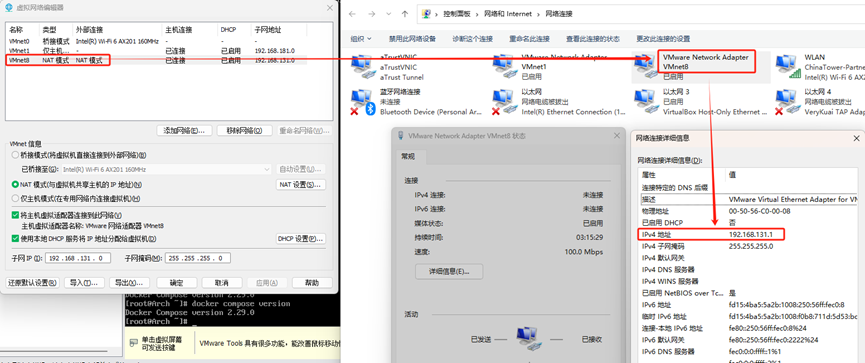This screenshot has height=363, width=865.
Task: Open DHCP 设置 dialog
Action: pos(300,239)
